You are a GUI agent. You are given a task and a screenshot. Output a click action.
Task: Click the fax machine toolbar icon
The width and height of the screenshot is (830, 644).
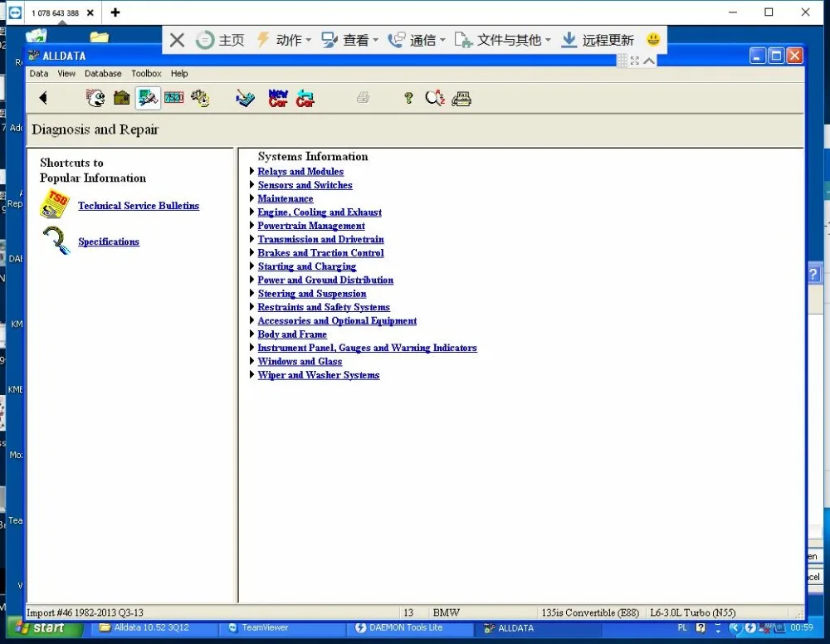pos(461,99)
